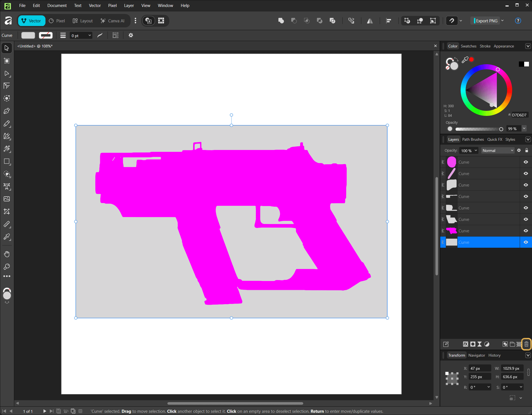Click the stroke color swatch
The width and height of the screenshot is (532, 415).
coord(46,35)
